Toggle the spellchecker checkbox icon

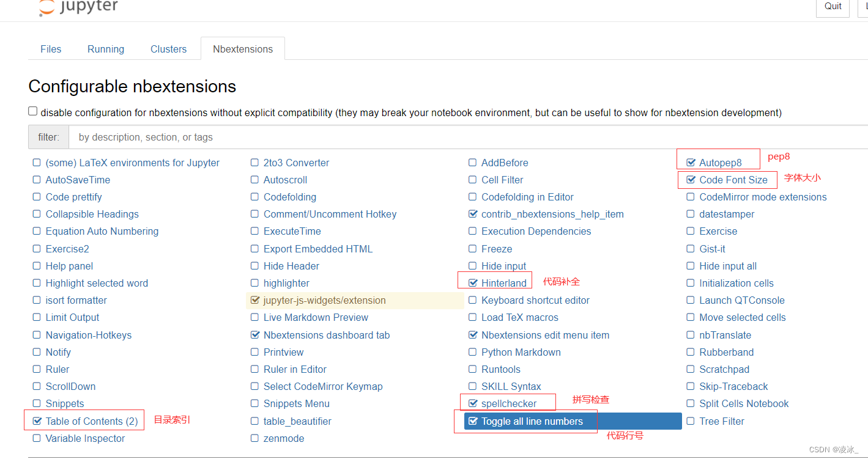pos(473,403)
